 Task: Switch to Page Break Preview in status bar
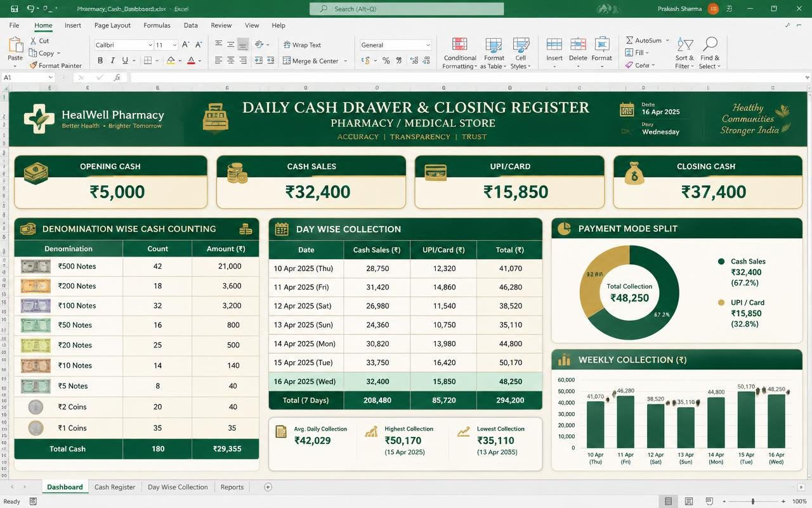pyautogui.click(x=709, y=502)
